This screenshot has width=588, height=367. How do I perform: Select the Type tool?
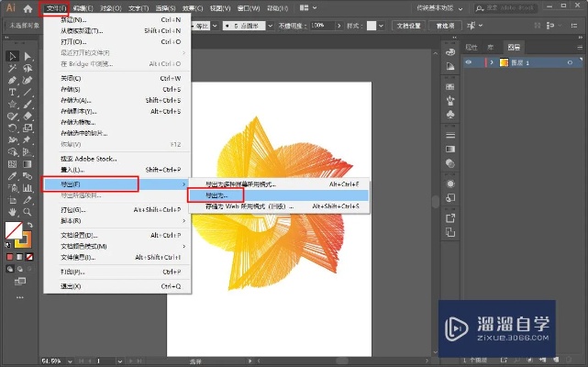pyautogui.click(x=12, y=93)
